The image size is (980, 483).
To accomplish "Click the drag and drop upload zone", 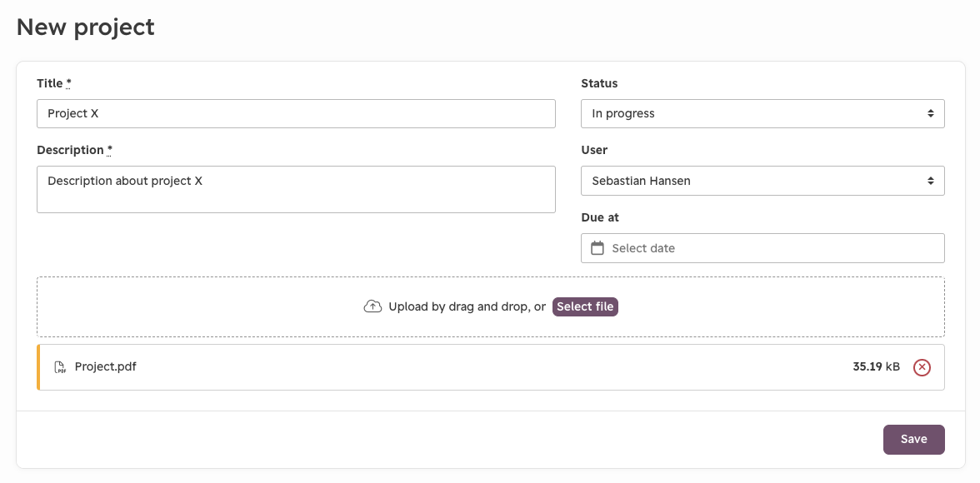I will pyautogui.click(x=491, y=306).
